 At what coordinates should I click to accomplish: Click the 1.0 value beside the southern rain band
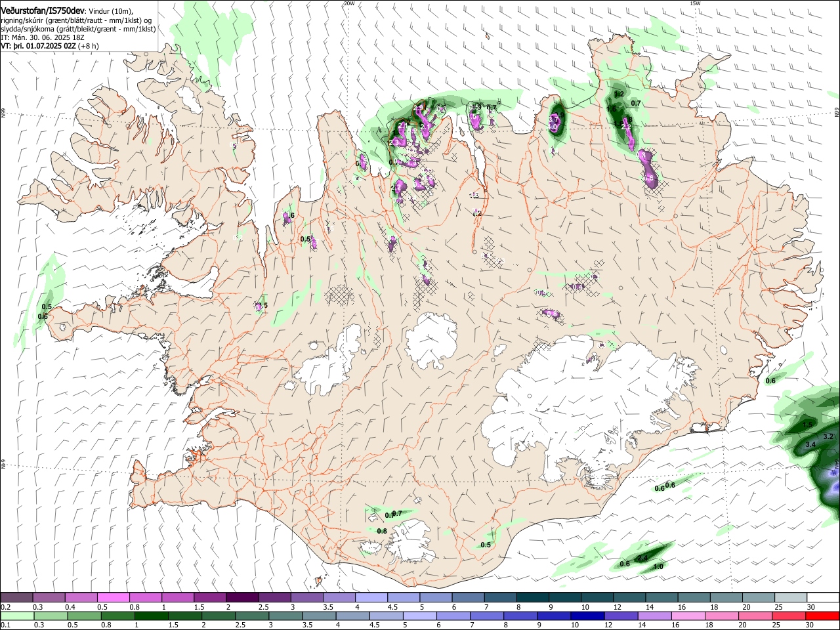(659, 566)
